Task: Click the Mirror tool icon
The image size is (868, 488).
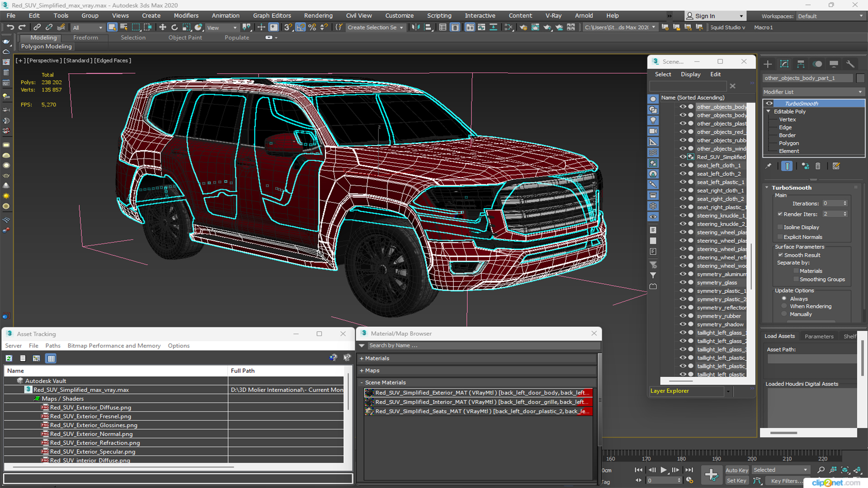Action: [x=415, y=28]
